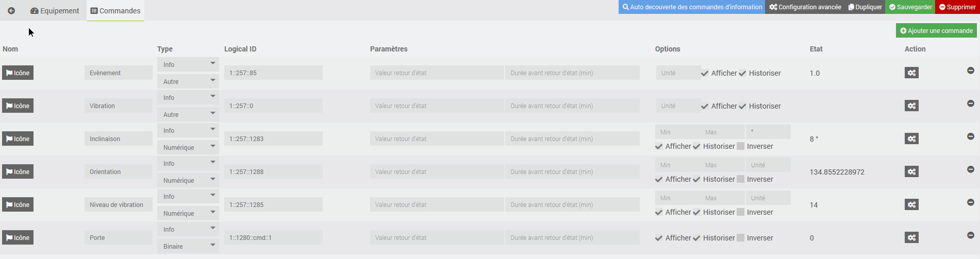Viewport: 980px width, 259px height.
Task: Toggle Historiser checkbox for Vibration
Action: pyautogui.click(x=742, y=106)
